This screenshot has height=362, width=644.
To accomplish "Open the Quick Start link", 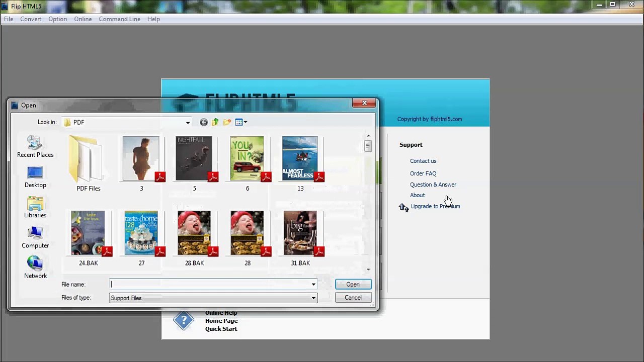I will coord(221,329).
